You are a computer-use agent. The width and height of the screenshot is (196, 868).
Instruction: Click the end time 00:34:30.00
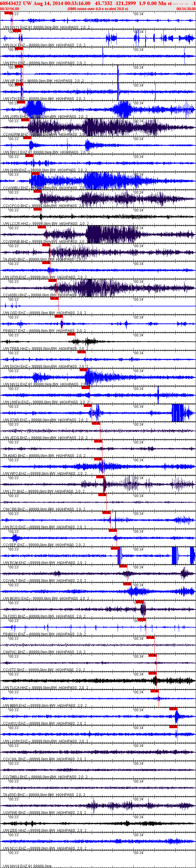186,9
